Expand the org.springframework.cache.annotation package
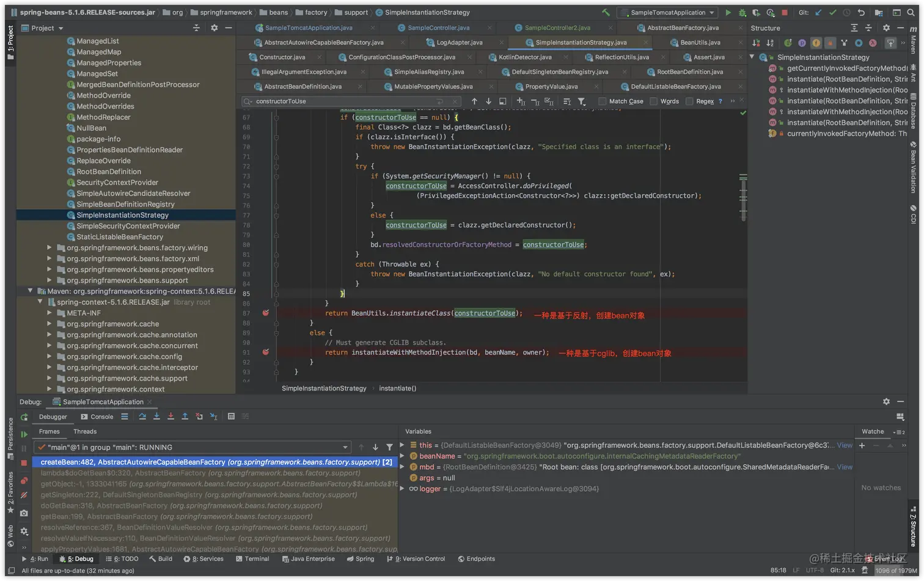Viewport: 924px width, 581px height. pyautogui.click(x=50, y=335)
